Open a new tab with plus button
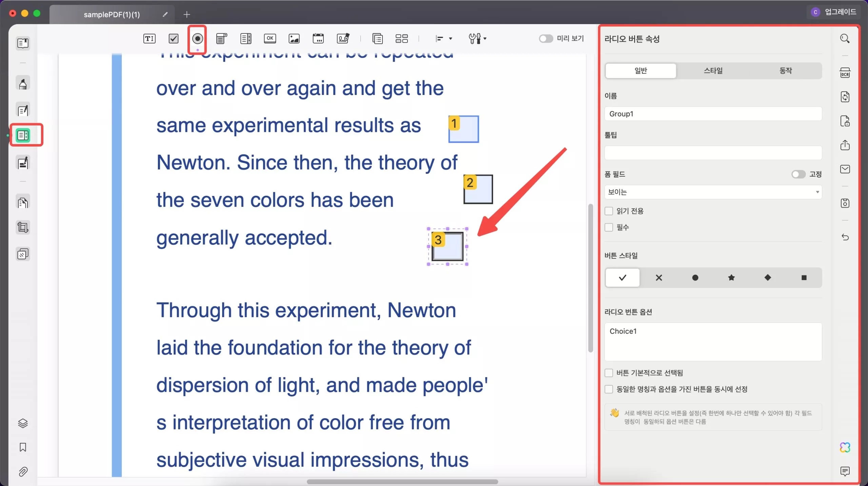 tap(187, 15)
